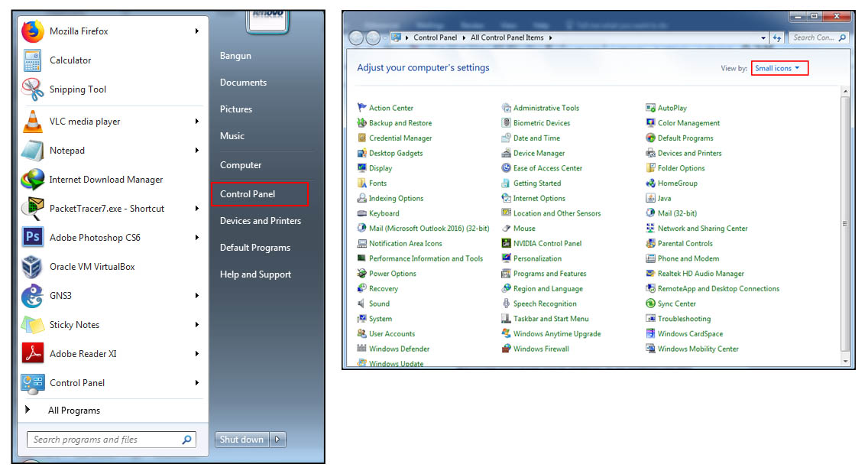Click the Action Center flag icon
868x474 pixels.
362,108
